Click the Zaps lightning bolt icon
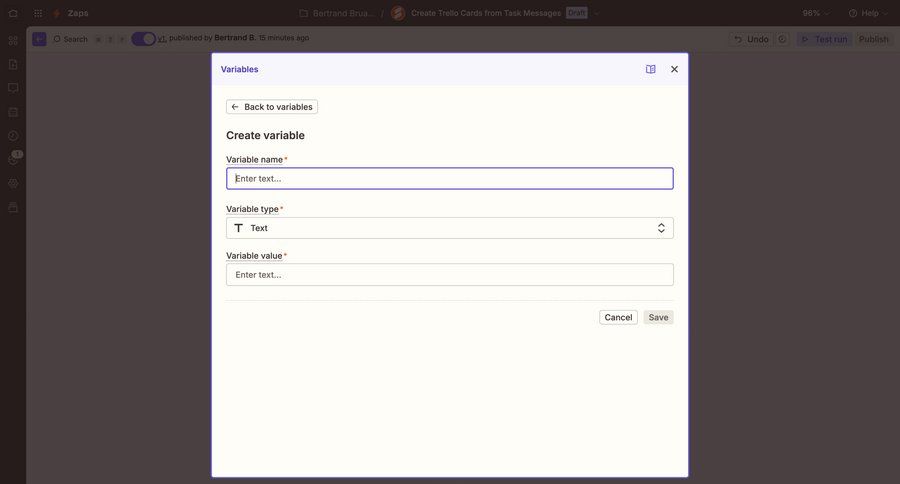900x484 pixels. (x=57, y=13)
